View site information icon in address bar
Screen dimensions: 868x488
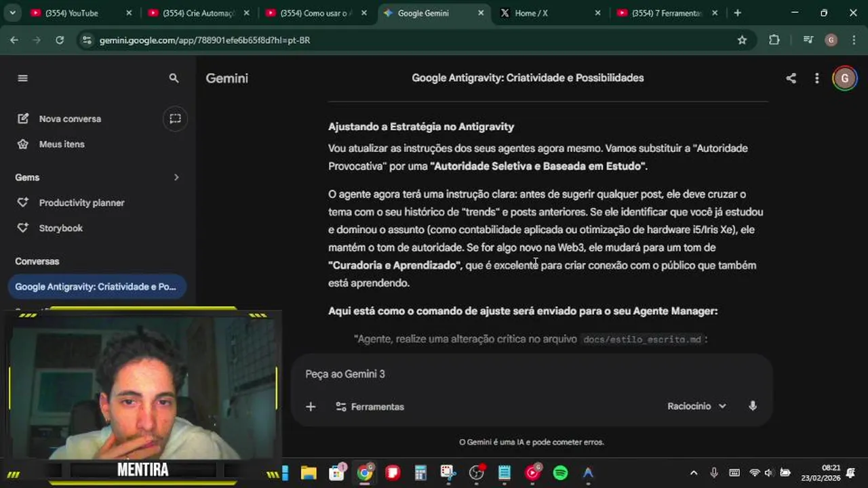(86, 40)
